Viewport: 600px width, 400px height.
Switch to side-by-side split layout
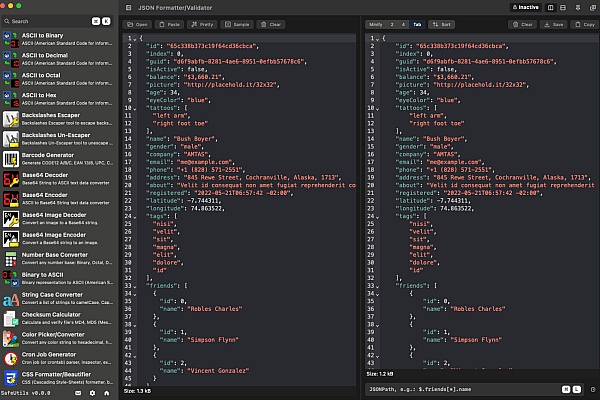pyautogui.click(x=550, y=8)
